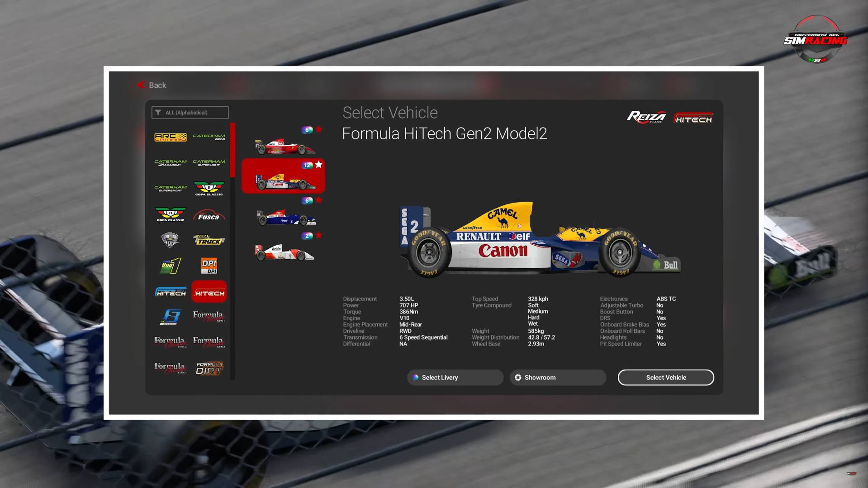Toggle favorite star on red Ferrari car
The image size is (868, 488).
click(x=319, y=129)
